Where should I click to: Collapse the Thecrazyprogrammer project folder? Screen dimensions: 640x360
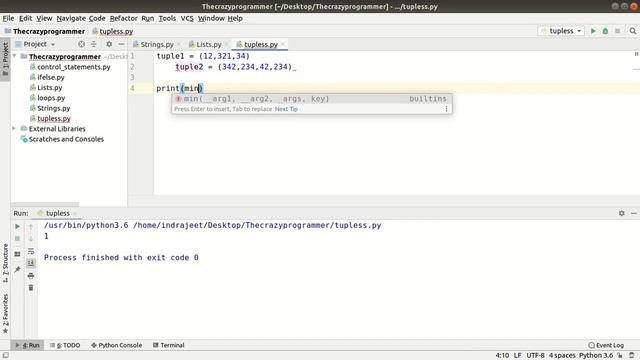(x=15, y=56)
